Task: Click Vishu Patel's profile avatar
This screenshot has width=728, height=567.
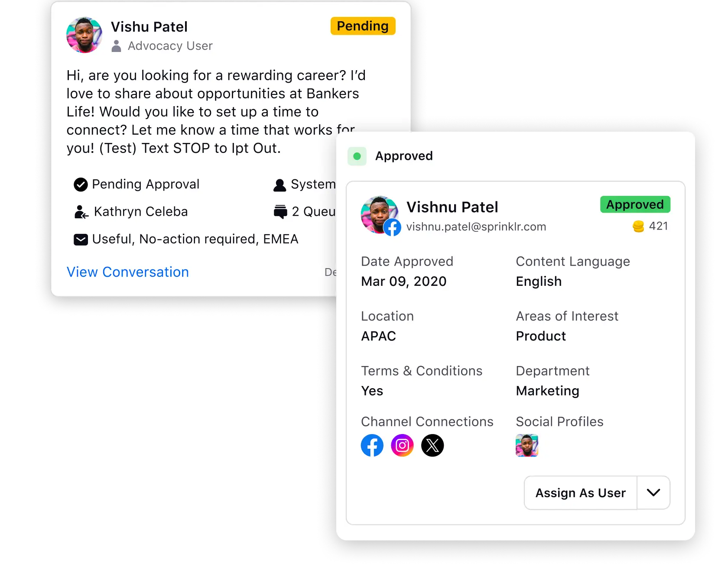Action: click(x=84, y=35)
